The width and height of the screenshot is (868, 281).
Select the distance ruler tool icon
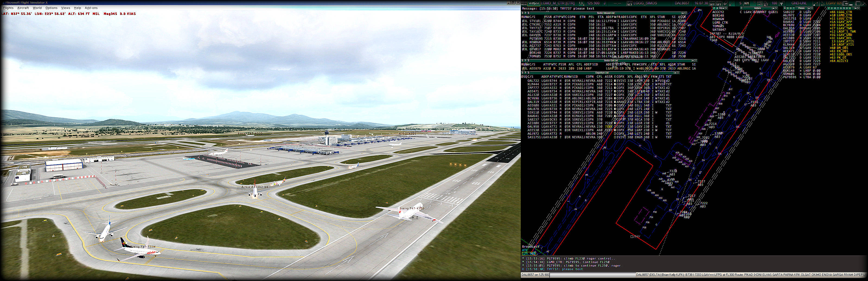click(x=726, y=3)
